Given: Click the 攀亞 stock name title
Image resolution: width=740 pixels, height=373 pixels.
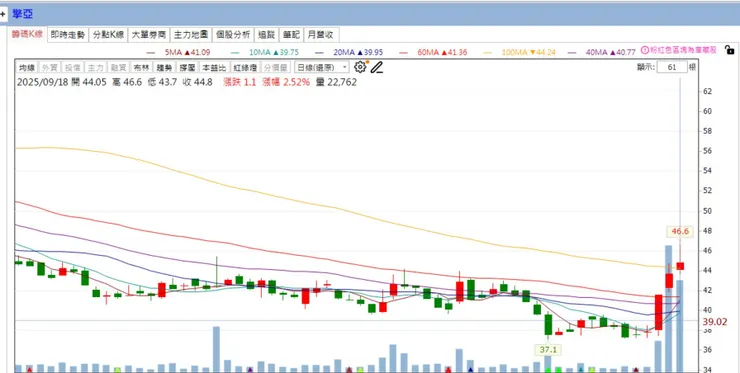Looking at the screenshot, I should click(x=23, y=14).
